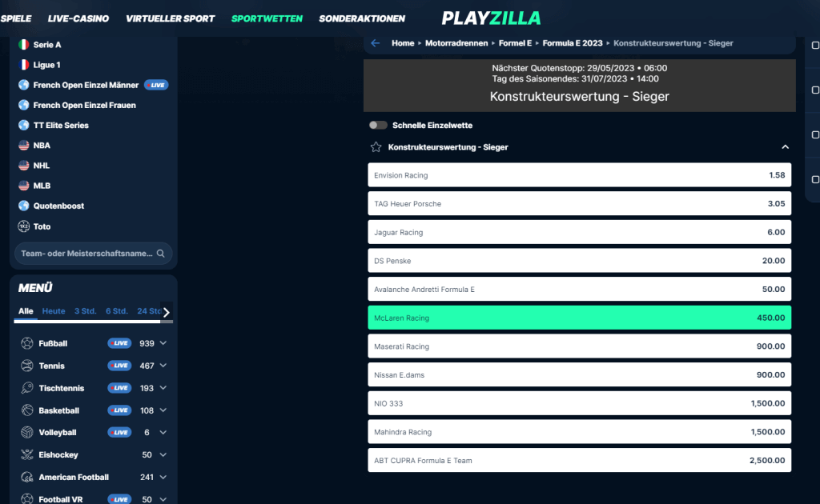Expand the Fußball category chevron
This screenshot has height=504, width=820.
tap(163, 343)
